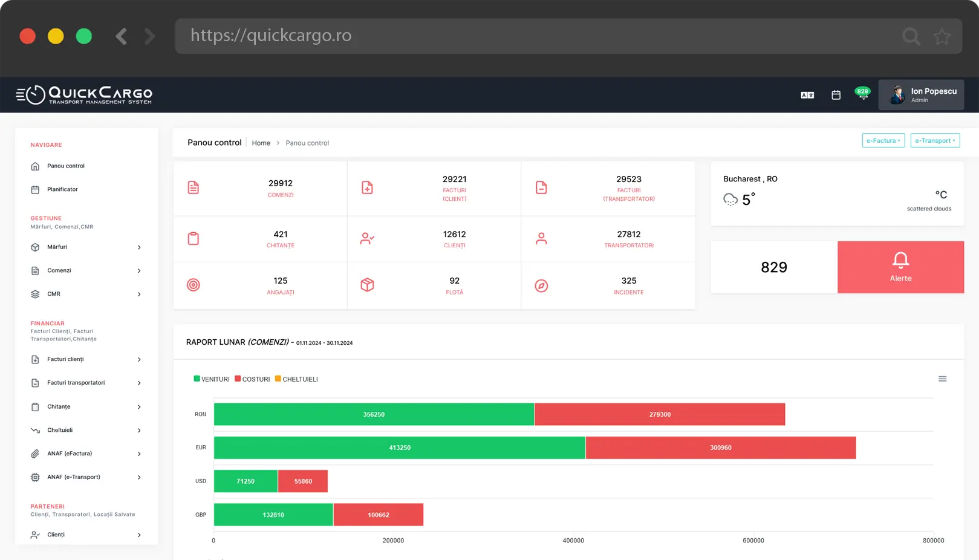Viewport: 979px width, 560px height.
Task: Click the browser address bar
Action: click(x=532, y=36)
